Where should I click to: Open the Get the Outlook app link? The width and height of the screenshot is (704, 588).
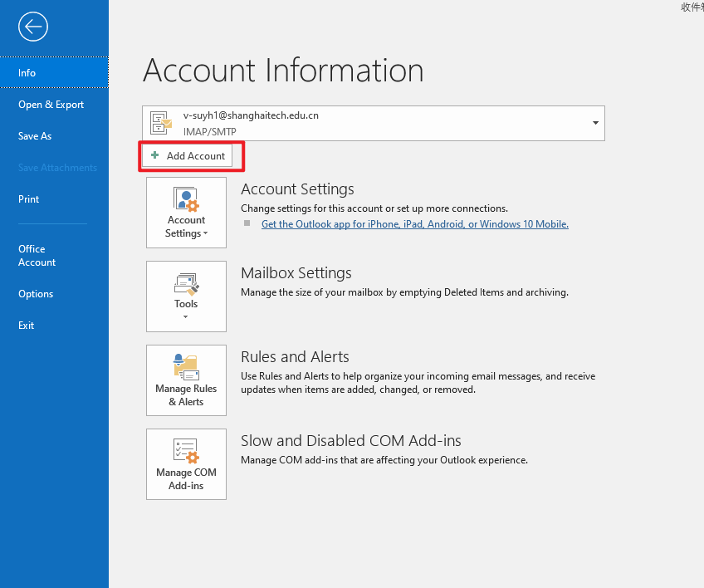415,224
